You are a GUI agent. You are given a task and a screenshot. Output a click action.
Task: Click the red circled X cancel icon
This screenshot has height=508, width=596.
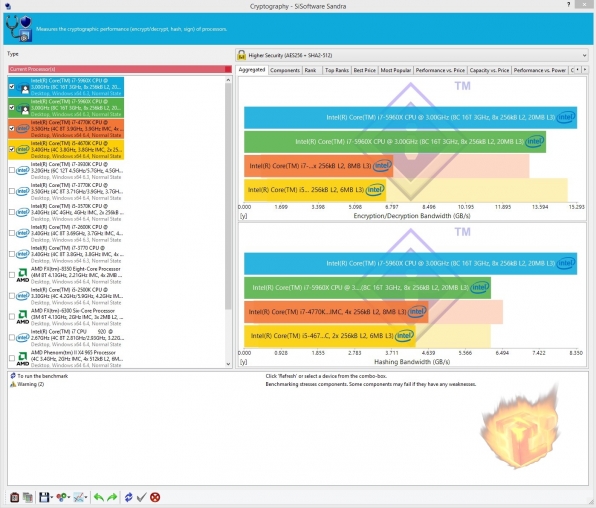(x=155, y=497)
